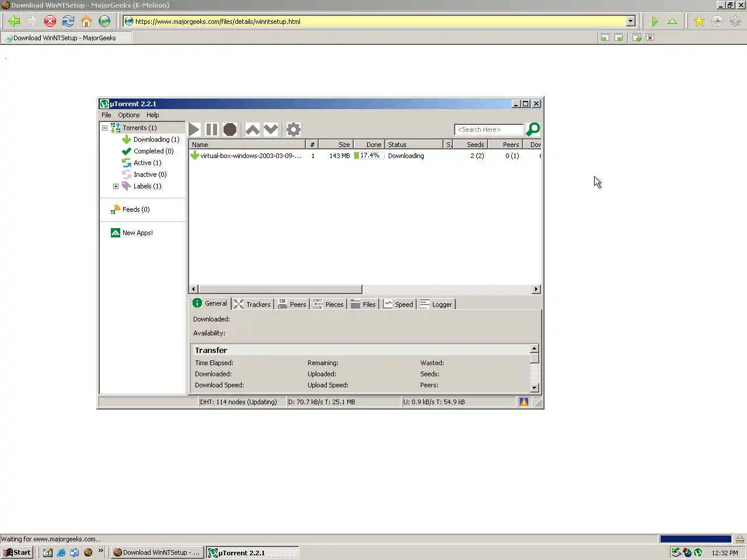
Task: Pause the torrent with the pause icon
Action: (212, 129)
